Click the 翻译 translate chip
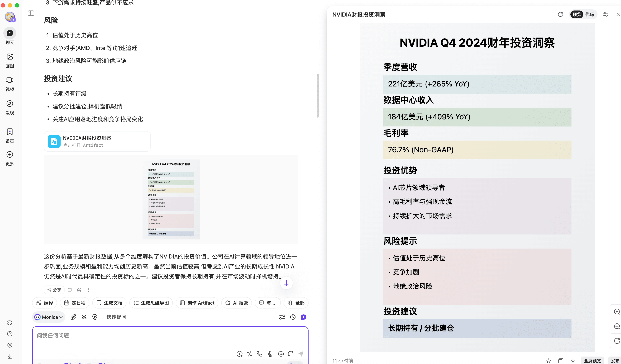The width and height of the screenshot is (621, 364). pyautogui.click(x=45, y=303)
